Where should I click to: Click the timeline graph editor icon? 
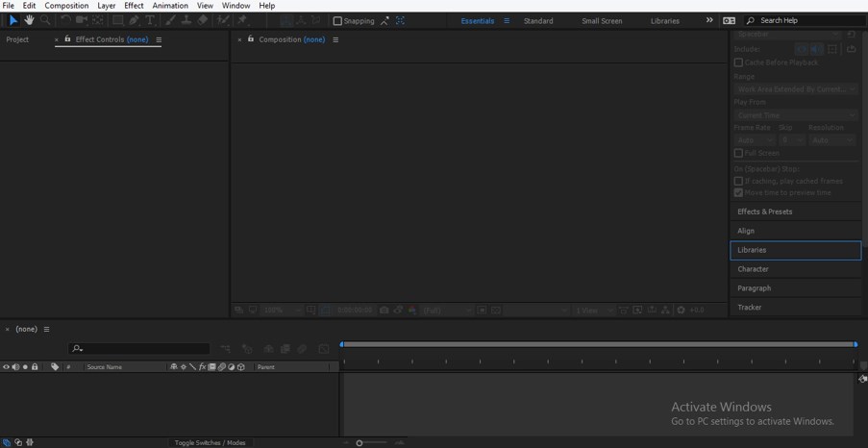point(324,349)
